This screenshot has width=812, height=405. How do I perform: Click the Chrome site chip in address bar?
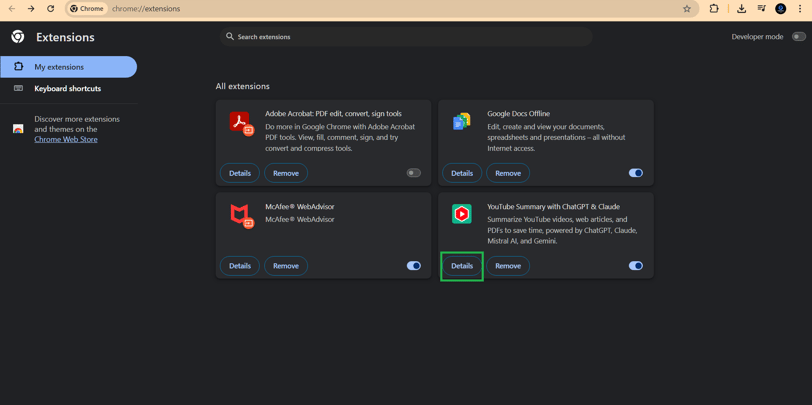tap(88, 9)
